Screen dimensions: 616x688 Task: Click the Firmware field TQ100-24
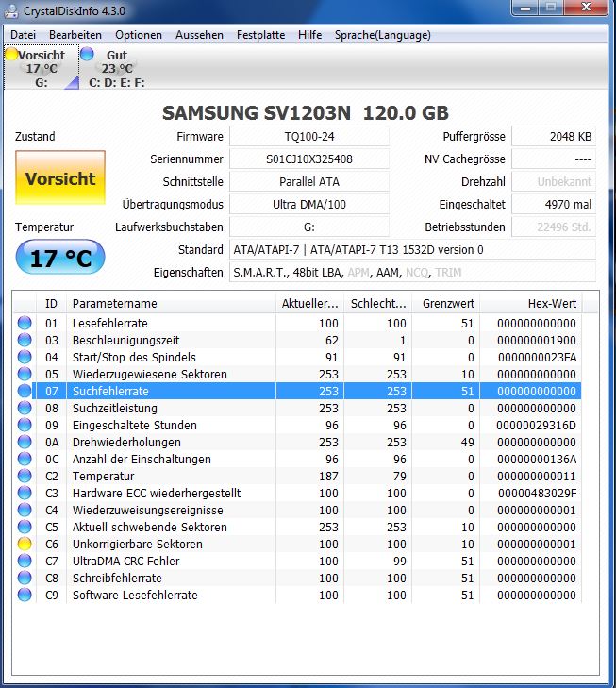309,137
